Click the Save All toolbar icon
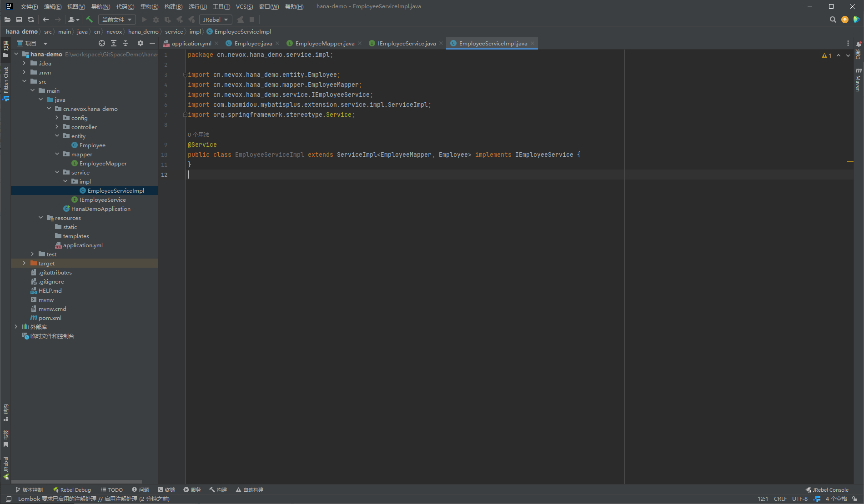864x504 pixels. pyautogui.click(x=19, y=20)
